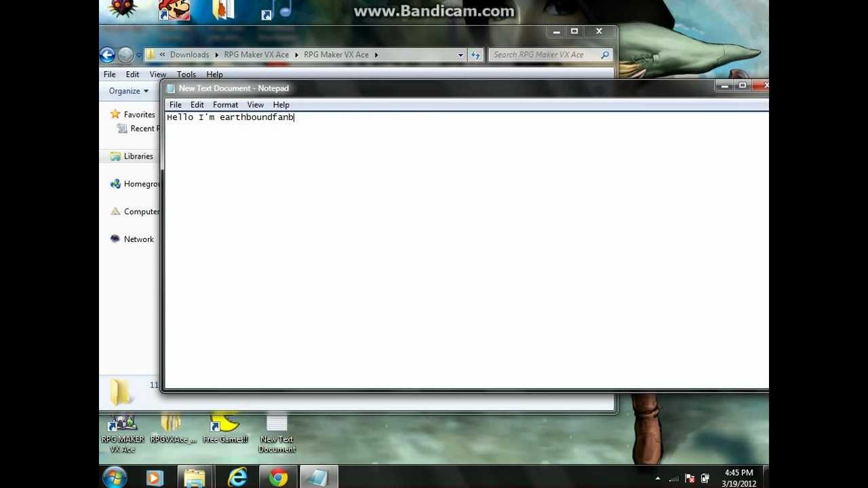
Task: Open the Explorer window's View menu
Action: click(157, 75)
